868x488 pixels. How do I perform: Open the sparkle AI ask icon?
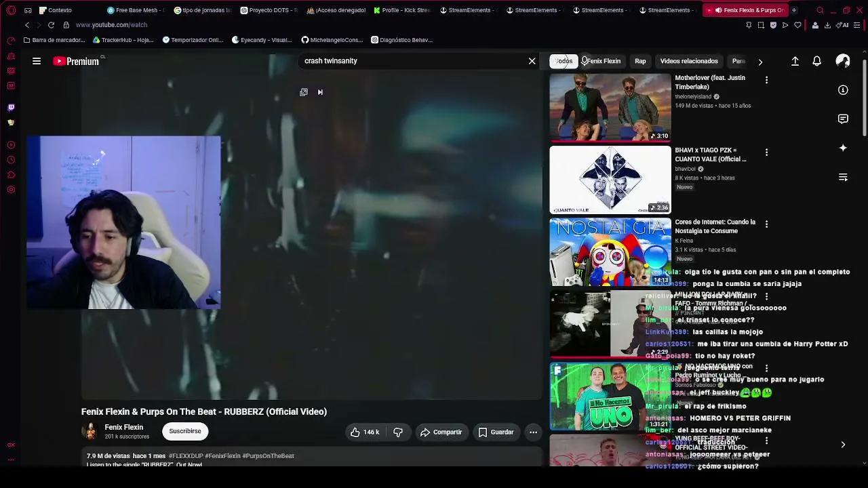coord(843,148)
